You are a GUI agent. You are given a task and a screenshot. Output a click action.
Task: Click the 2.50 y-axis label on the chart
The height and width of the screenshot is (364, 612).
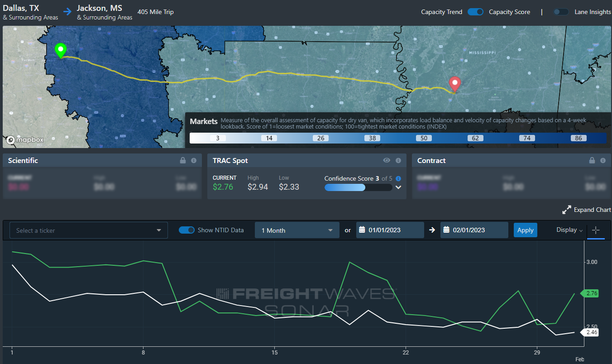592,327
